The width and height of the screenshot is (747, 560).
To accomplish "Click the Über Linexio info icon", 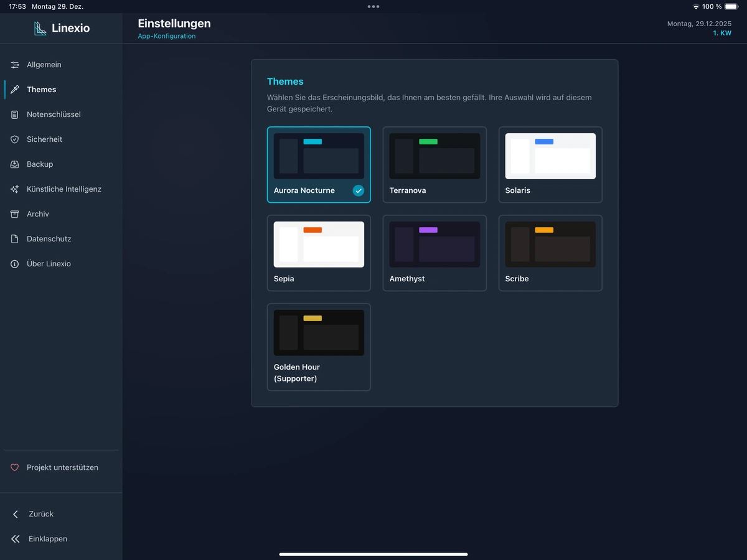I will pos(14,264).
